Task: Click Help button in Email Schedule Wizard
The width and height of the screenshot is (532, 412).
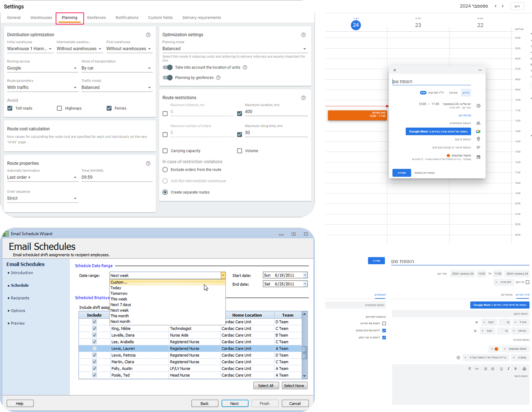Action: [x=20, y=403]
